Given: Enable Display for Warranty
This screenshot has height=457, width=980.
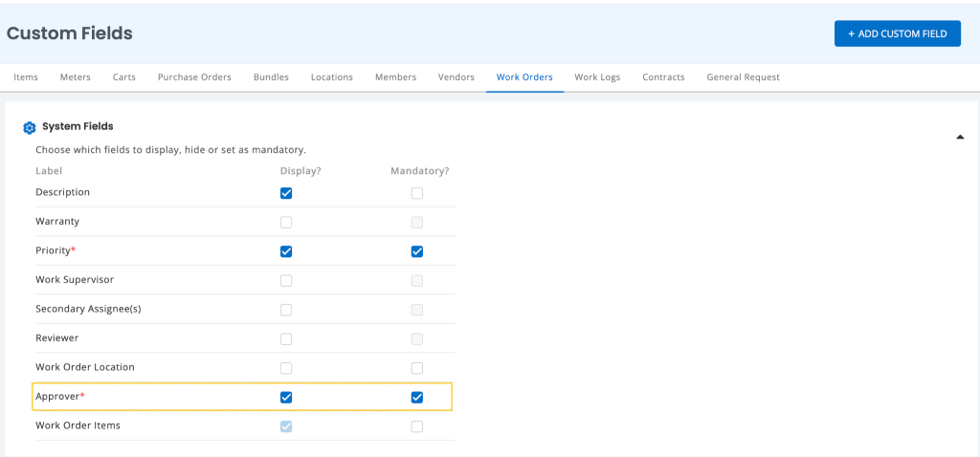Looking at the screenshot, I should 286,222.
